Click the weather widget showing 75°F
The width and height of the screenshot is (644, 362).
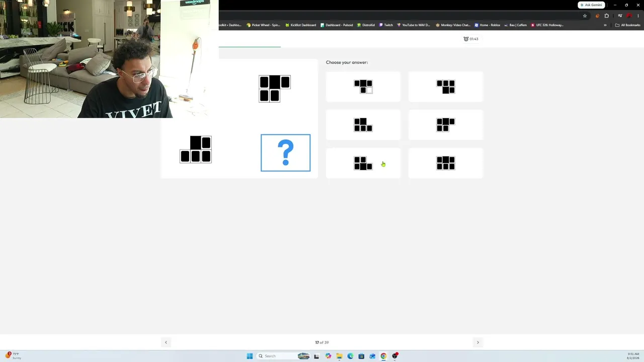coord(13,356)
